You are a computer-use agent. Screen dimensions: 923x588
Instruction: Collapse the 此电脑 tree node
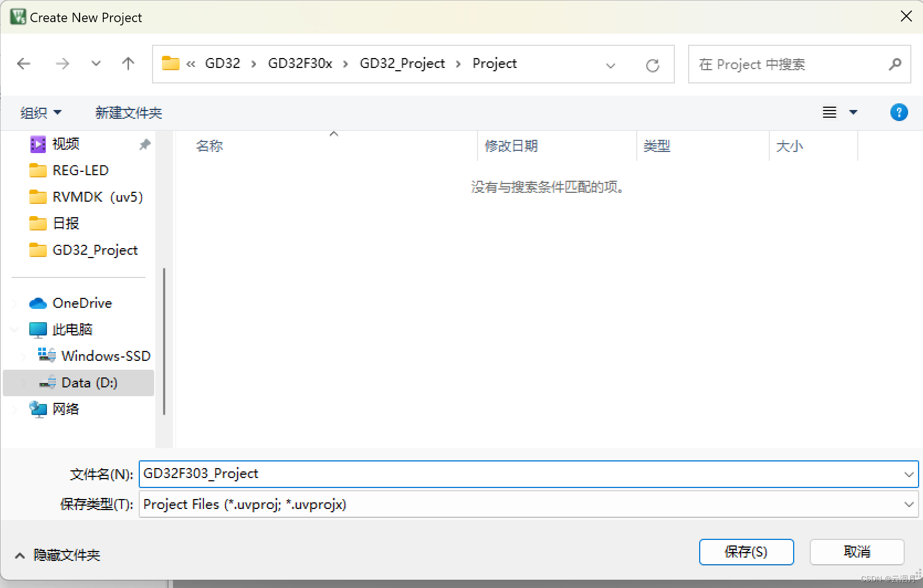[15, 330]
